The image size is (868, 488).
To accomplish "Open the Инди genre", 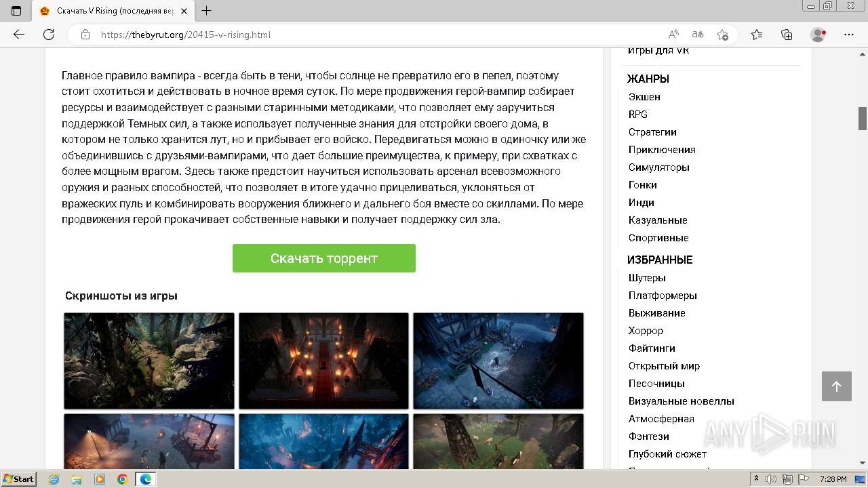I will [x=642, y=203].
